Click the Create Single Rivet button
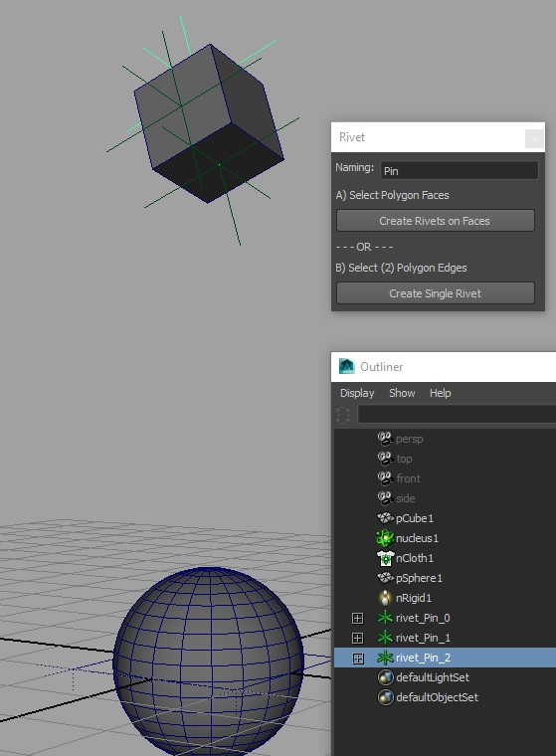556x756 pixels. tap(436, 293)
